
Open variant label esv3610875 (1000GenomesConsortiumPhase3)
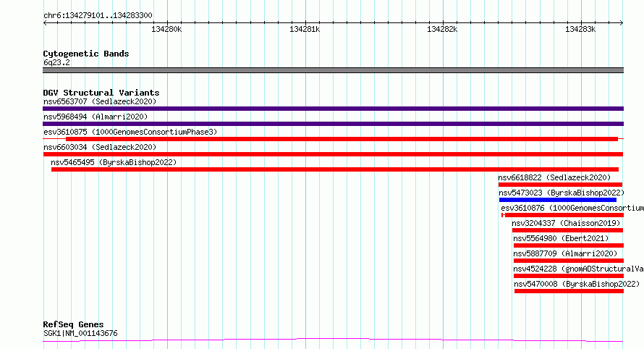[130, 132]
